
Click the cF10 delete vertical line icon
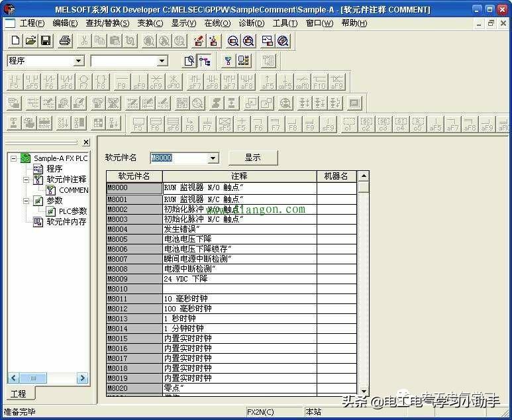click(x=174, y=81)
